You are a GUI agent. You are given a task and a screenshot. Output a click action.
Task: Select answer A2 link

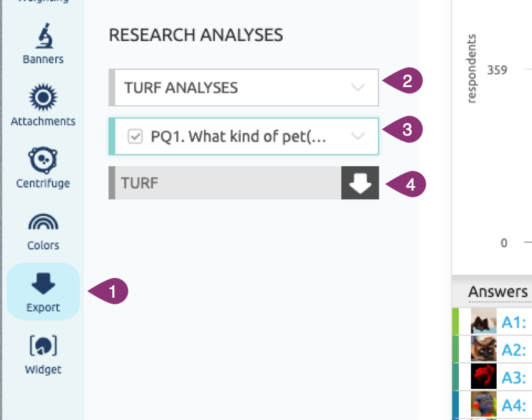click(x=513, y=350)
